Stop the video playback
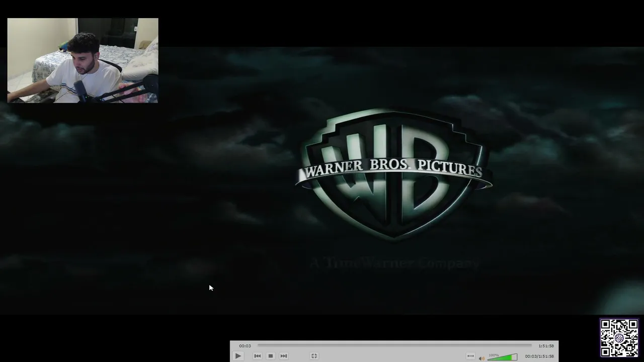 click(x=271, y=356)
